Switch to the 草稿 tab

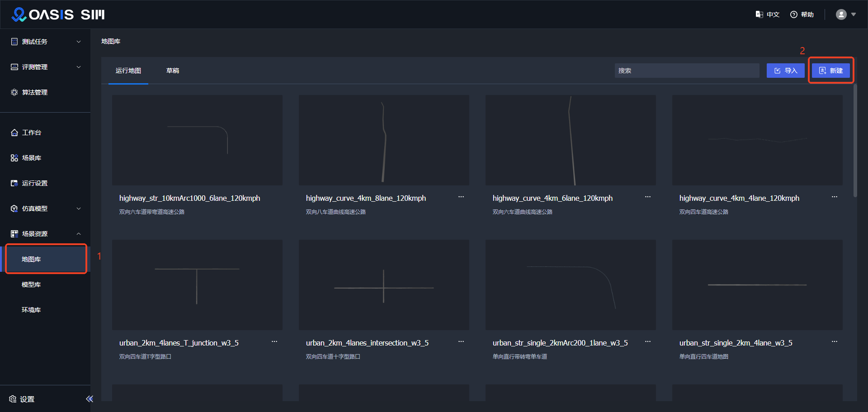point(173,71)
